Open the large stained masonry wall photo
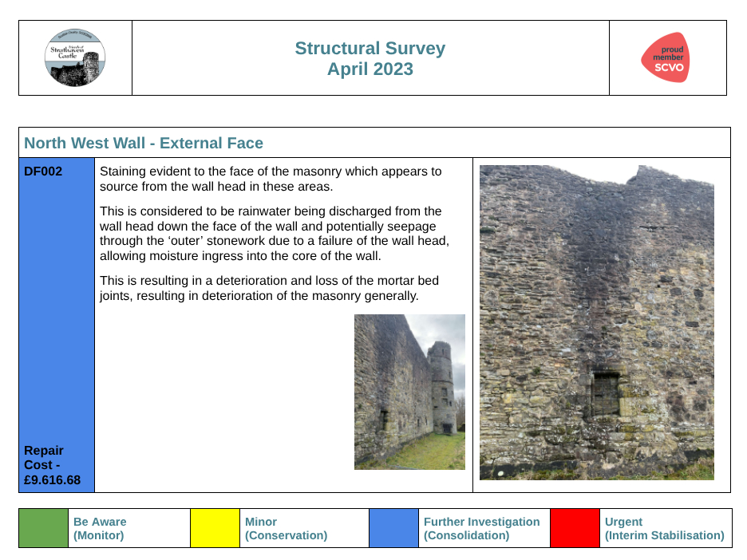 596,322
